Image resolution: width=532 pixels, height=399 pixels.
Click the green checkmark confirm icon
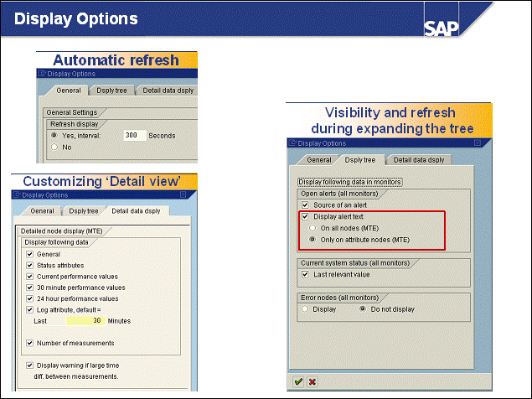click(298, 382)
